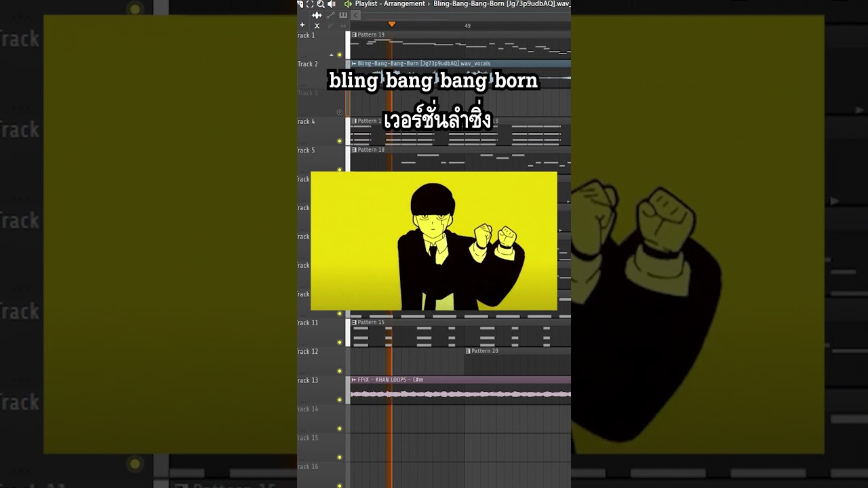This screenshot has height=488, width=868.
Task: Select the Pattern 19 clip title
Action: (x=371, y=35)
